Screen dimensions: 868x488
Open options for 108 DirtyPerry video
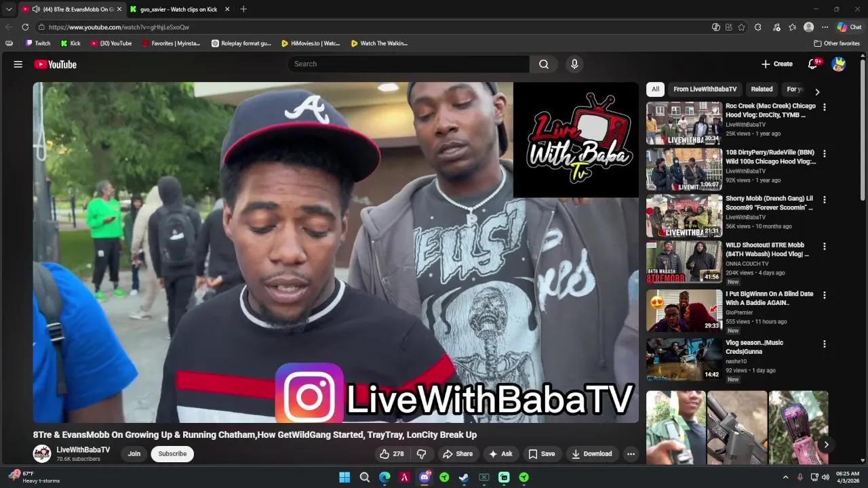pyautogui.click(x=825, y=154)
